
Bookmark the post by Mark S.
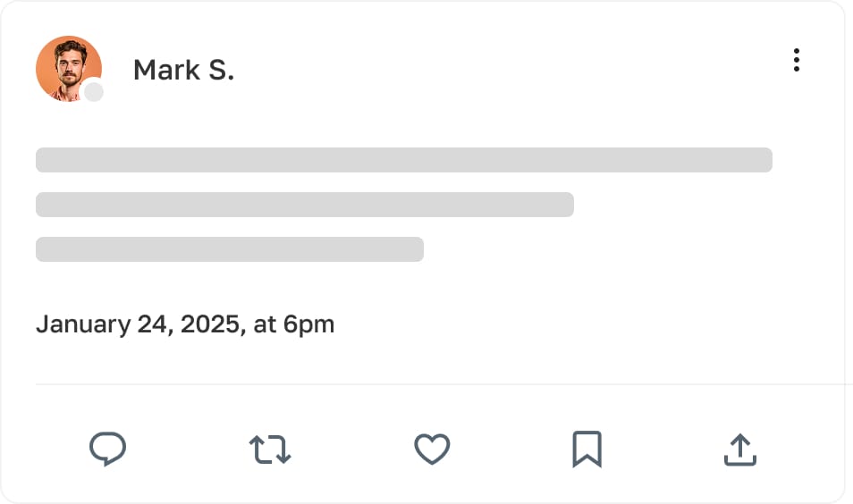587,449
